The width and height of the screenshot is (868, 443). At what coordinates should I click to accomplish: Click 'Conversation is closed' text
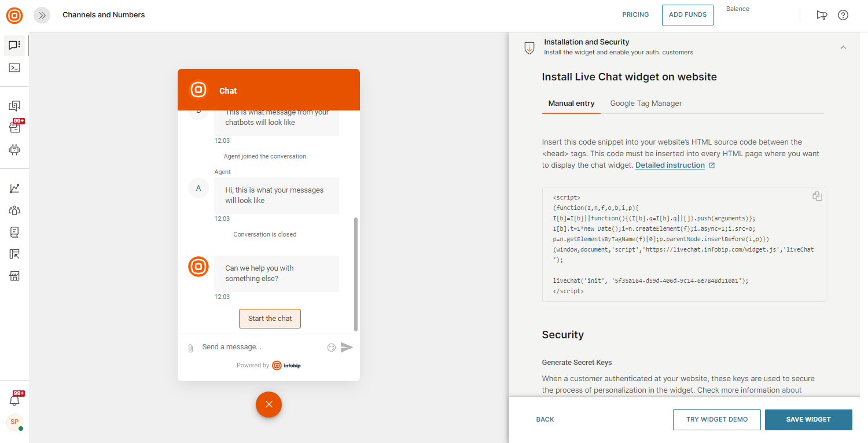265,234
